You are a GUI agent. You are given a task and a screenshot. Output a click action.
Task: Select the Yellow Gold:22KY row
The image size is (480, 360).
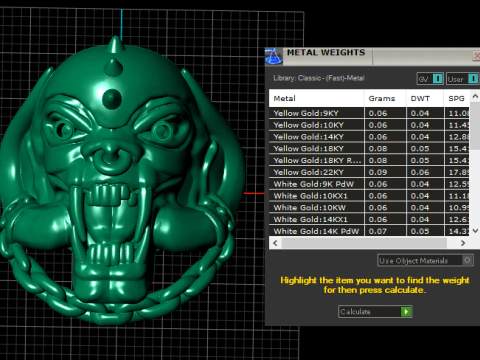click(x=369, y=172)
